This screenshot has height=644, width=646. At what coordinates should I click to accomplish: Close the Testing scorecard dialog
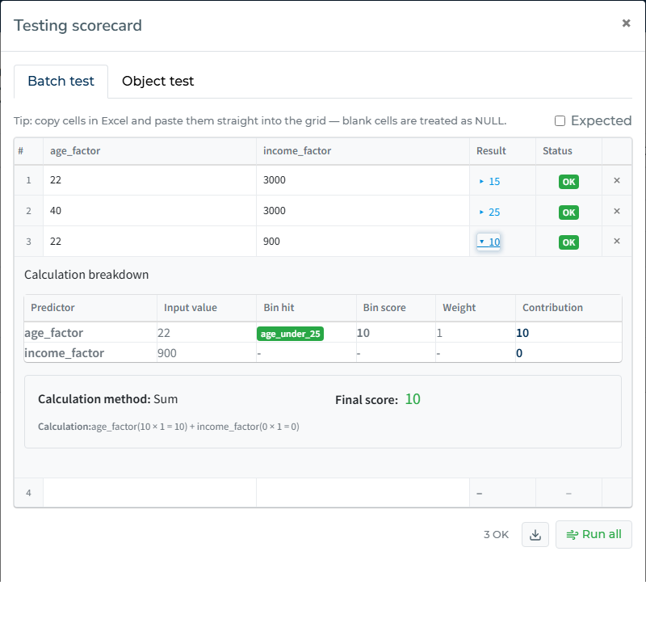[626, 23]
